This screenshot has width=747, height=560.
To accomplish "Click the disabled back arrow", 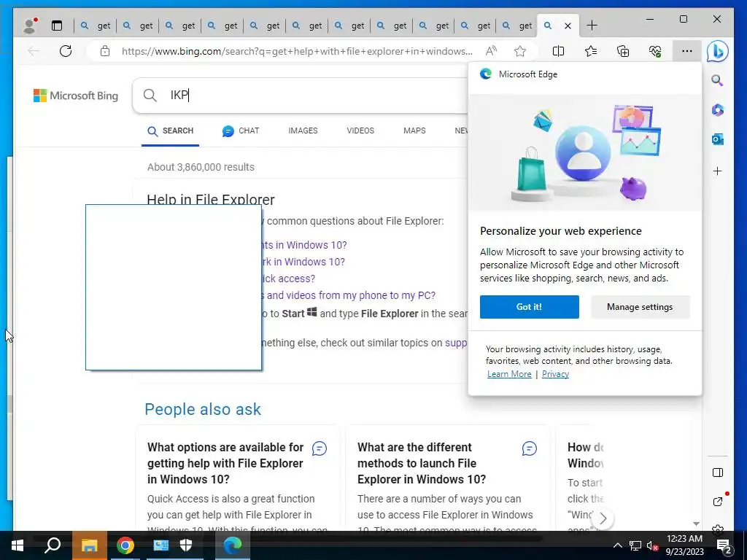I will [x=34, y=51].
